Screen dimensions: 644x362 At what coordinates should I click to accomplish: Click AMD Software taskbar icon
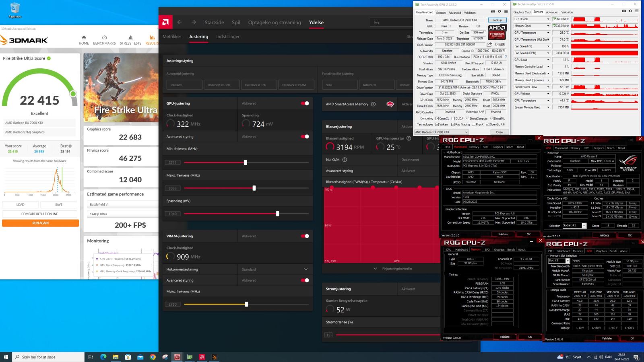point(202,357)
